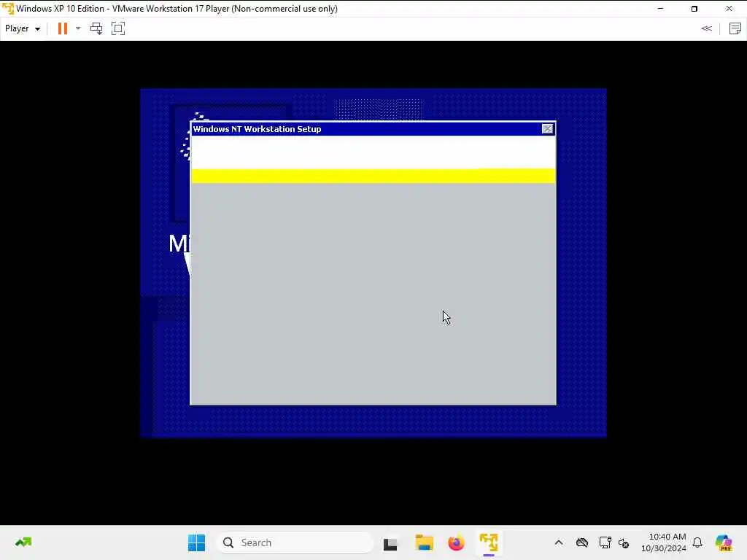
Task: Click the taskbar Search box
Action: pyautogui.click(x=295, y=542)
